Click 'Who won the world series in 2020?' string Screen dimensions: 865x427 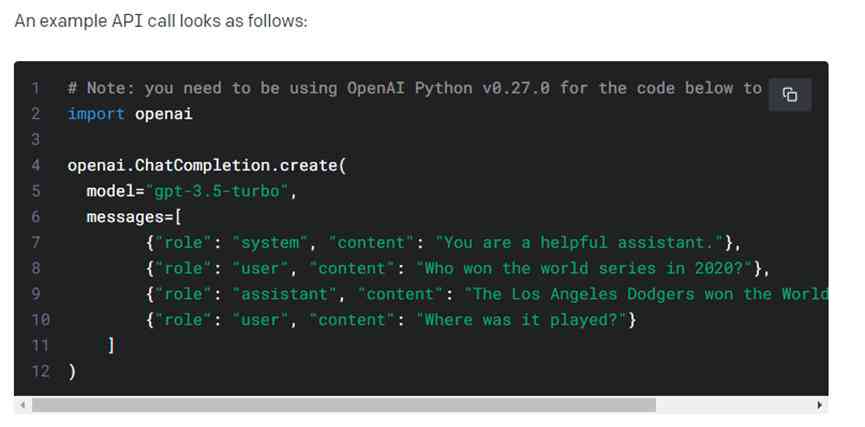point(584,268)
